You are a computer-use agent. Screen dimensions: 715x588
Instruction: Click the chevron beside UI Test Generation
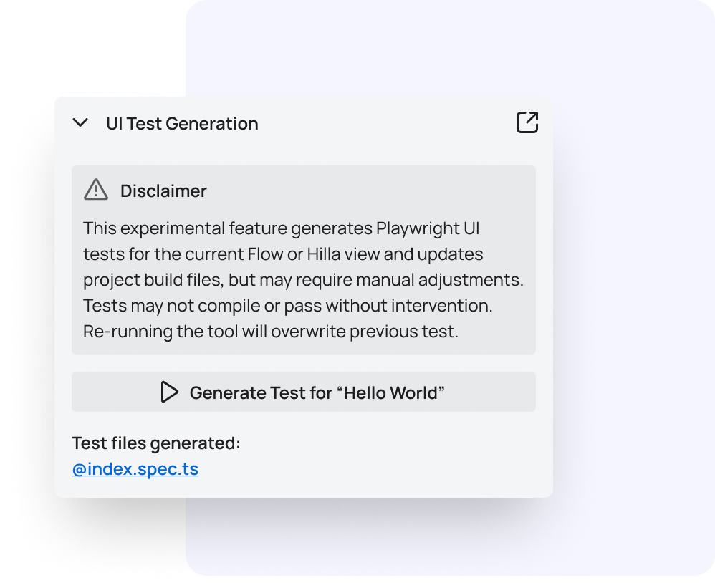81,123
